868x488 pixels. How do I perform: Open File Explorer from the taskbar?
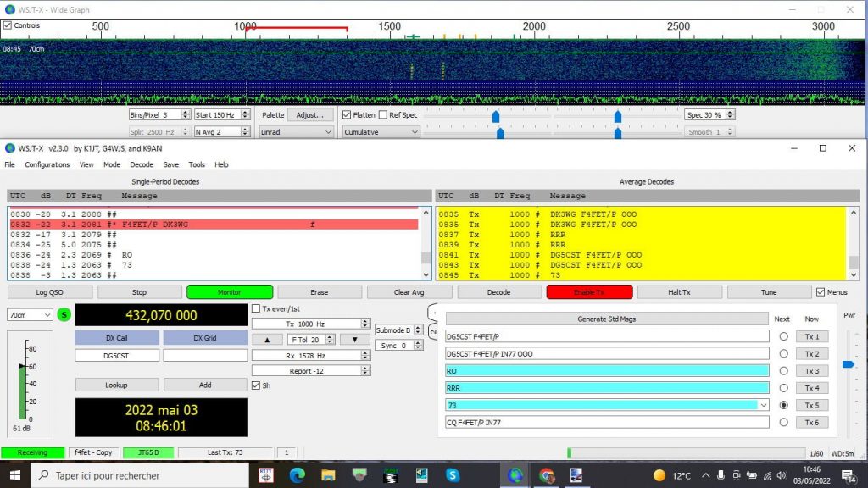coord(328,475)
